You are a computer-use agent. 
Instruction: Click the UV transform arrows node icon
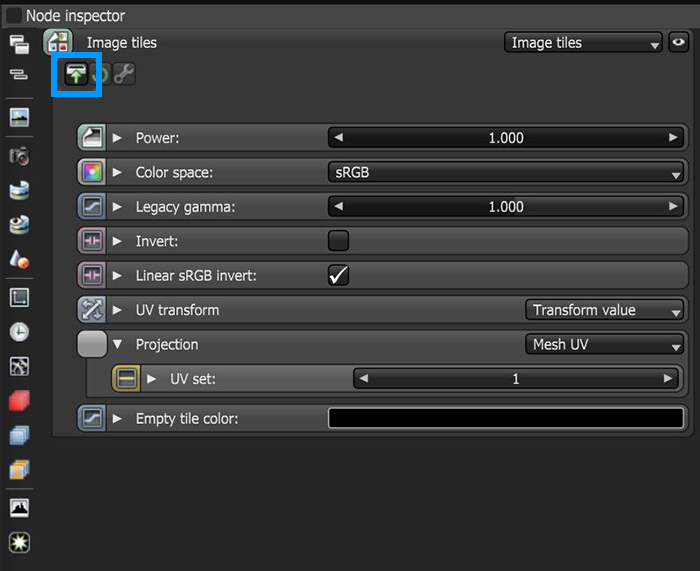92,309
